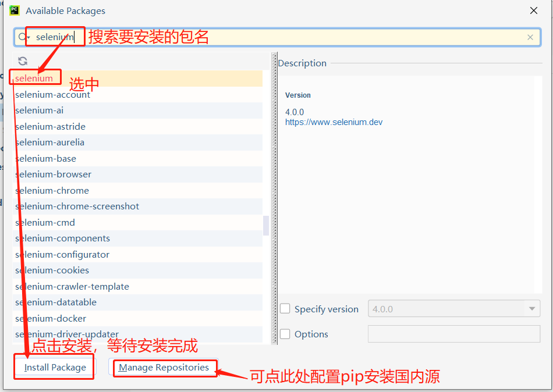553x392 pixels.
Task: Open the https://www.selenium.dev link
Action: [334, 122]
